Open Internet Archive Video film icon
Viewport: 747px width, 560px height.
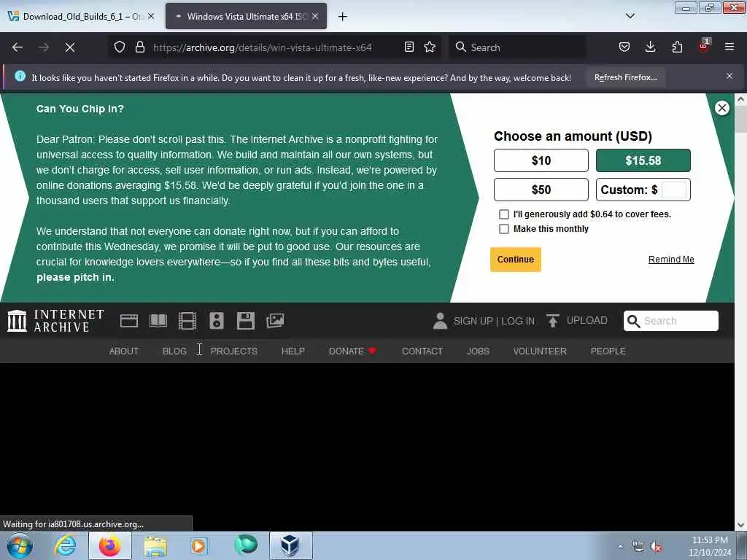[x=187, y=321]
